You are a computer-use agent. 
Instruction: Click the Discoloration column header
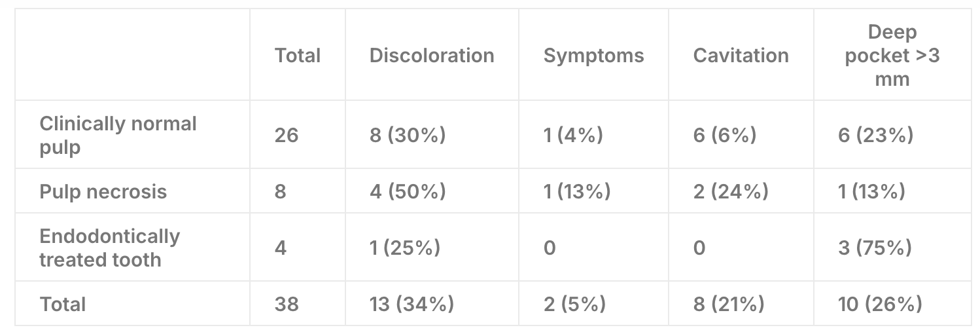point(431,56)
